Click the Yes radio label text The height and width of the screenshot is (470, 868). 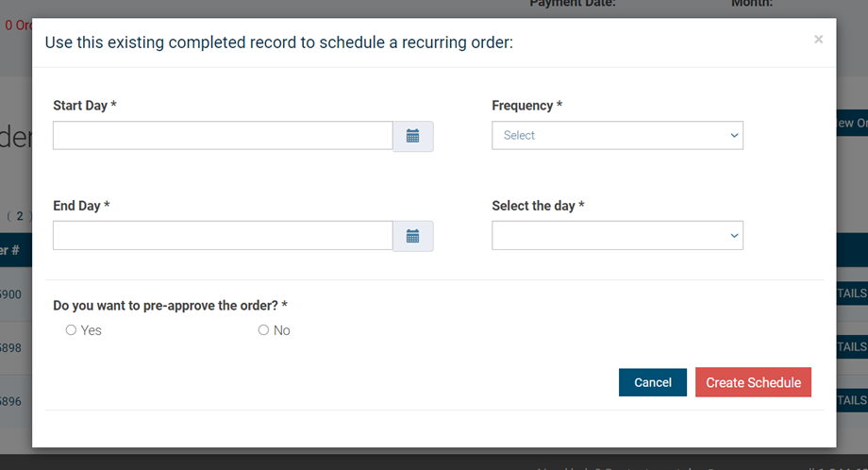(x=91, y=330)
